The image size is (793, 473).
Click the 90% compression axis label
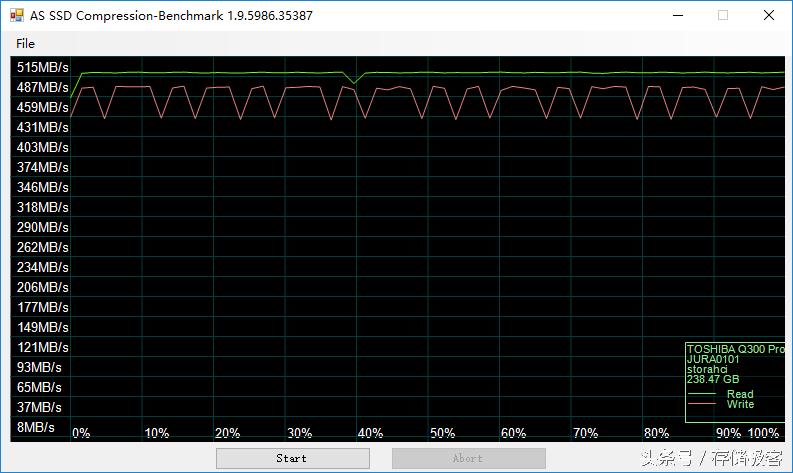point(729,434)
